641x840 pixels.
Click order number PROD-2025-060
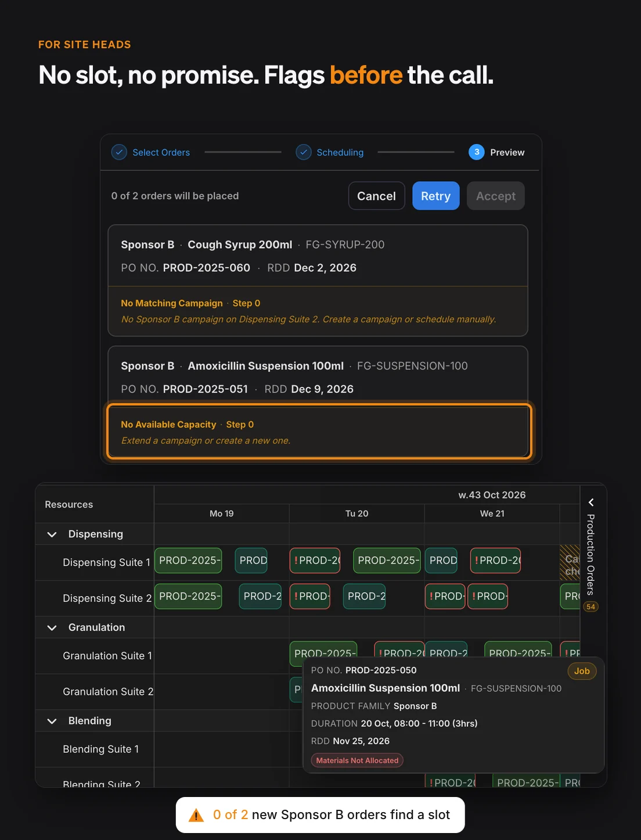tap(207, 268)
